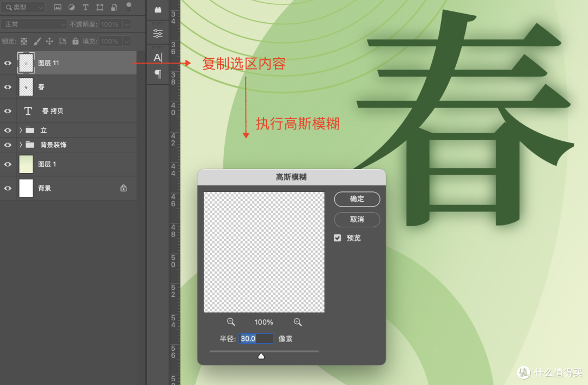588x385 pixels.
Task: Hide the 春 layer
Action: (x=8, y=87)
